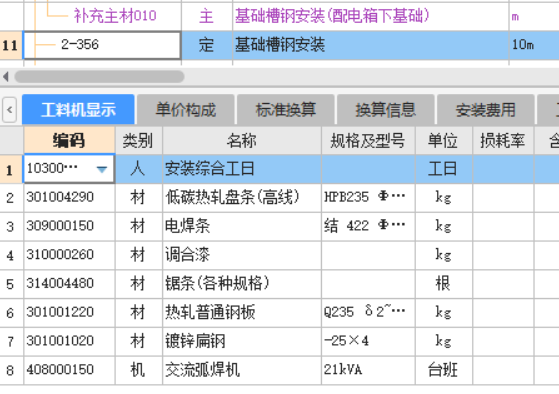This screenshot has height=394, width=559.
Task: Click the kg unit cell for 镀锌扁钢
Action: tap(444, 341)
